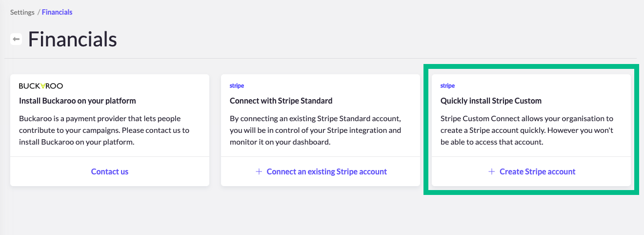Click the back arrow beside Financials heading
The height and width of the screenshot is (235, 644).
16,39
